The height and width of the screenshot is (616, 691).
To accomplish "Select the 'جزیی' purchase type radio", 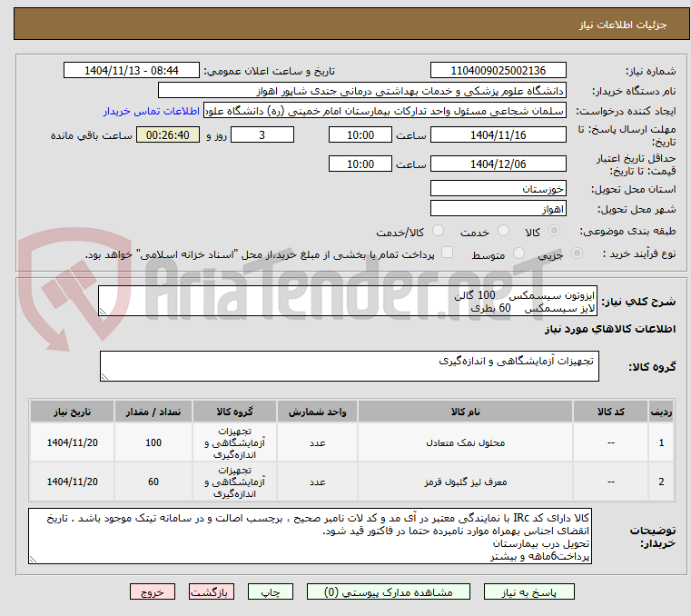I will click(x=577, y=253).
